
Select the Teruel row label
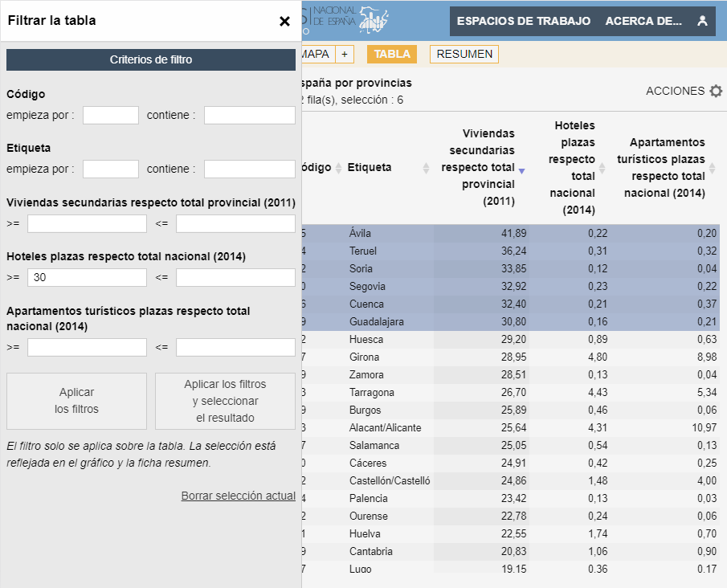(363, 251)
